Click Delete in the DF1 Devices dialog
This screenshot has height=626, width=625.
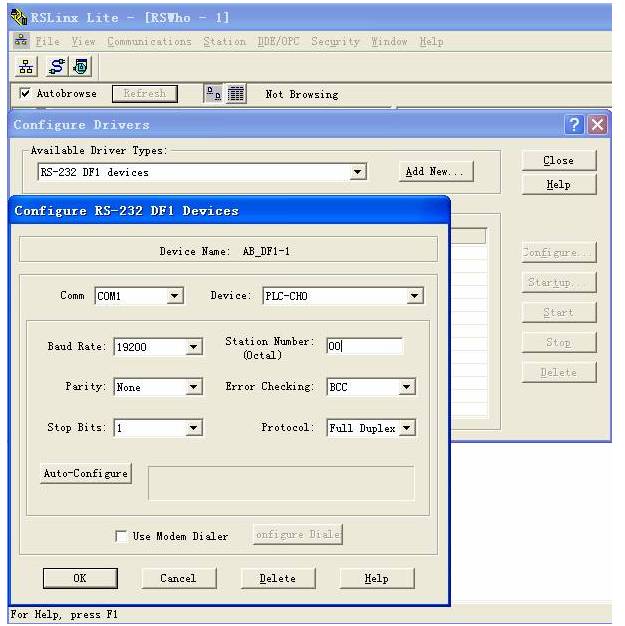[x=278, y=578]
